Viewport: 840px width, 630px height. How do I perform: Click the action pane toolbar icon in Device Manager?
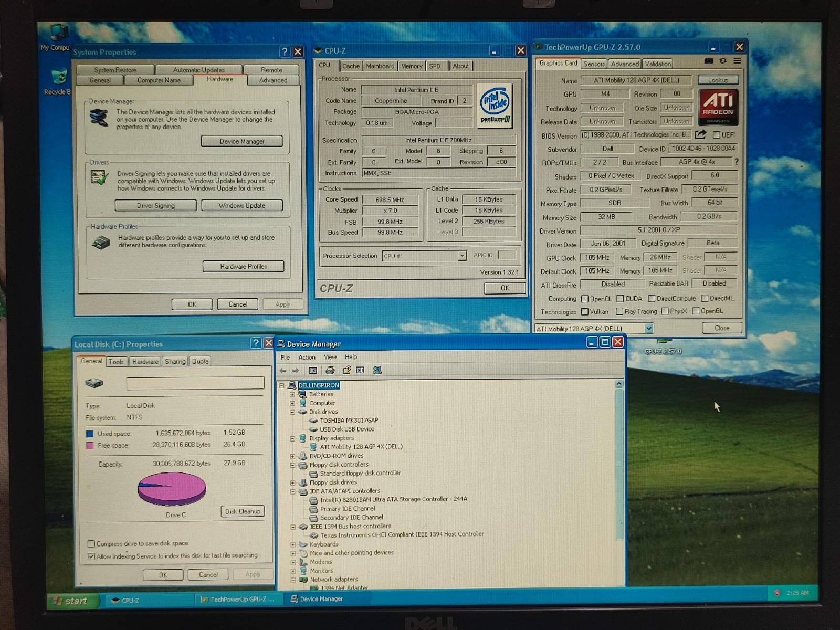pos(360,371)
